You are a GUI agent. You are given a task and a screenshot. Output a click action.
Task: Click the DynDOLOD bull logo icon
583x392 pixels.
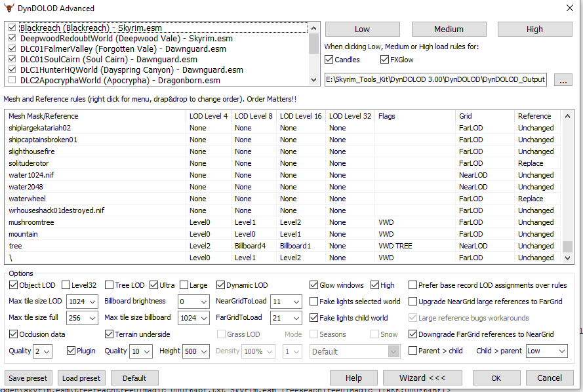coord(9,8)
